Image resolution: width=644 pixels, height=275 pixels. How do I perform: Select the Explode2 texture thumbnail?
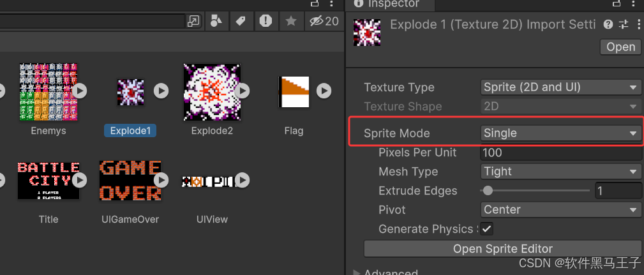pos(213,92)
